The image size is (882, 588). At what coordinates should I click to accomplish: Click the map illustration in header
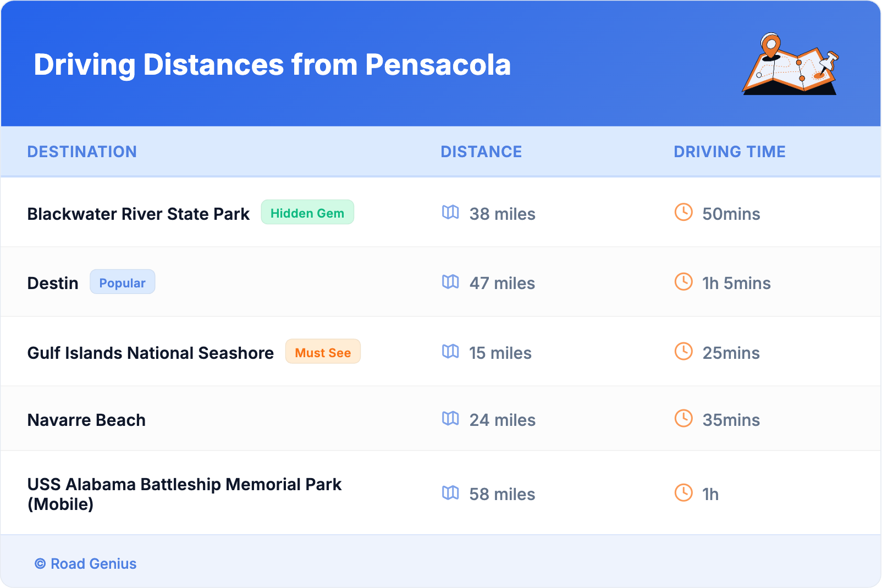coord(790,64)
